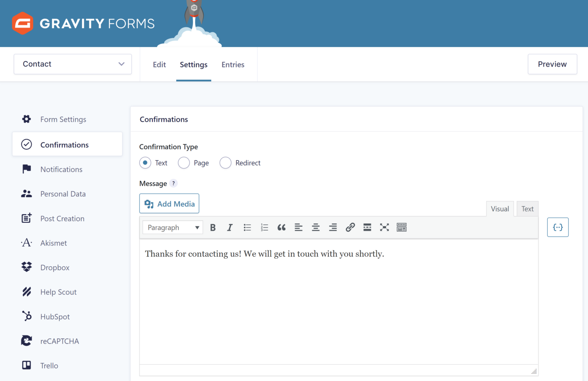
Task: Toggle bold formatting in the editor
Action: 212,227
